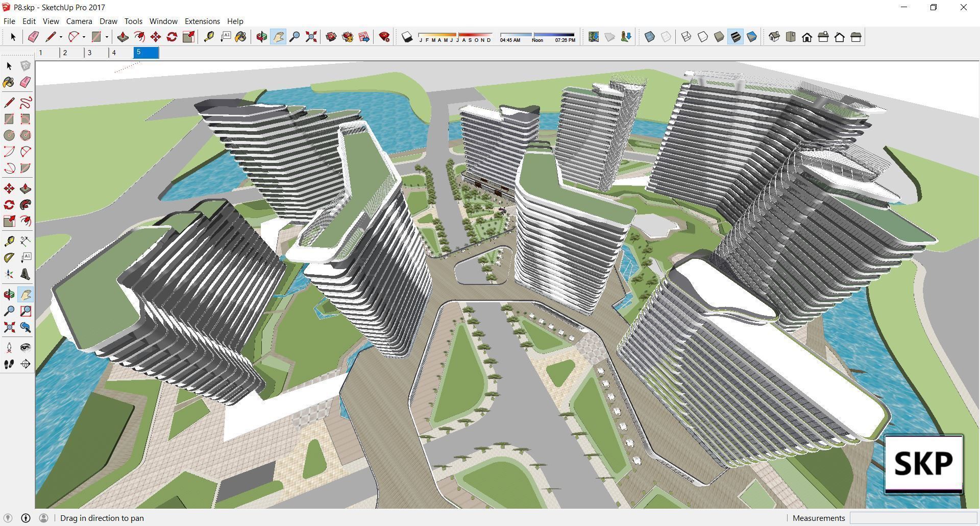Image resolution: width=980 pixels, height=526 pixels.
Task: Select the Section Plane tool
Action: pos(26,364)
